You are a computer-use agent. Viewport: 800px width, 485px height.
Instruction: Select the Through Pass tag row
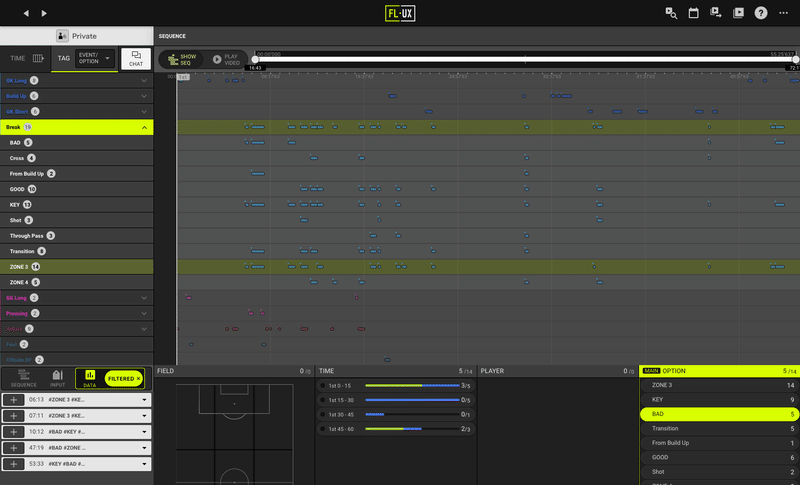pyautogui.click(x=77, y=236)
